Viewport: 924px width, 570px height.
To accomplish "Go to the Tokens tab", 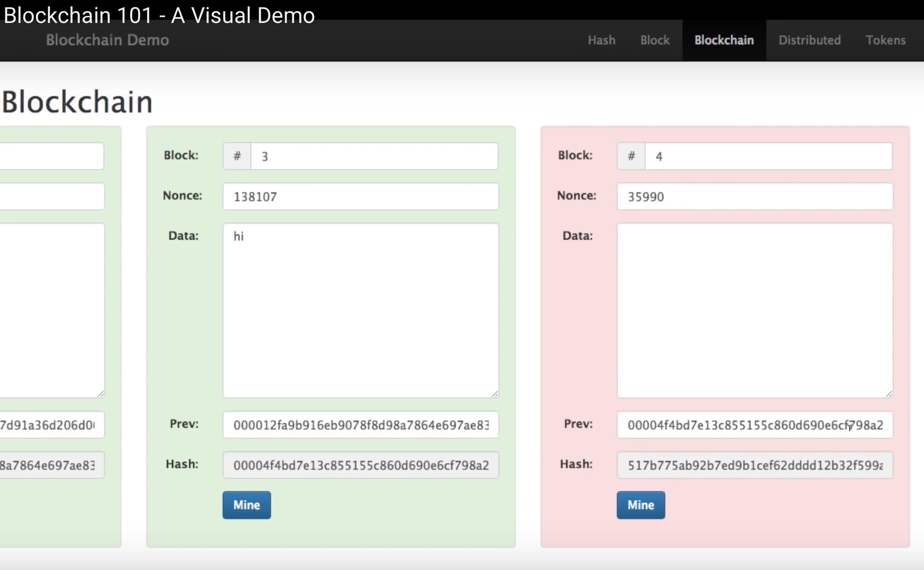I will [x=885, y=40].
